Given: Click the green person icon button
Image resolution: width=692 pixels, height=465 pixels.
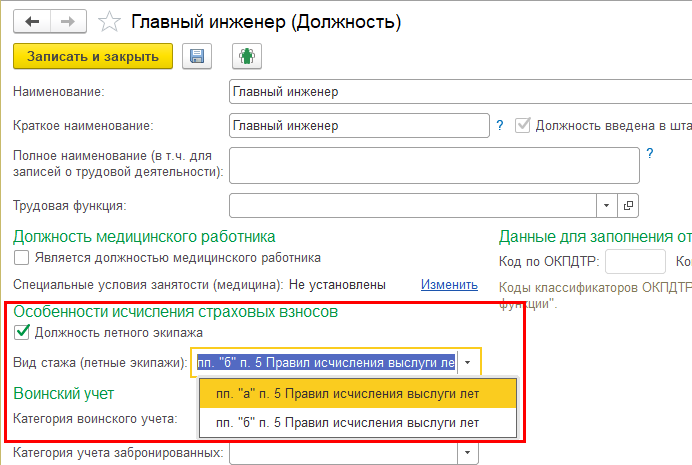Looking at the screenshot, I should (x=246, y=57).
